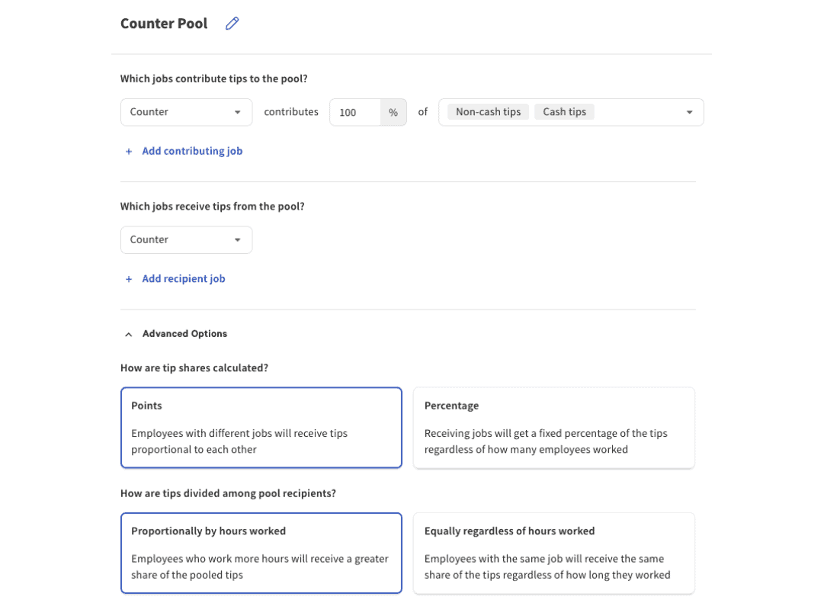Viewport: 840px width, 616px height.
Task: Click the Cash tips tag
Action: [x=564, y=112]
